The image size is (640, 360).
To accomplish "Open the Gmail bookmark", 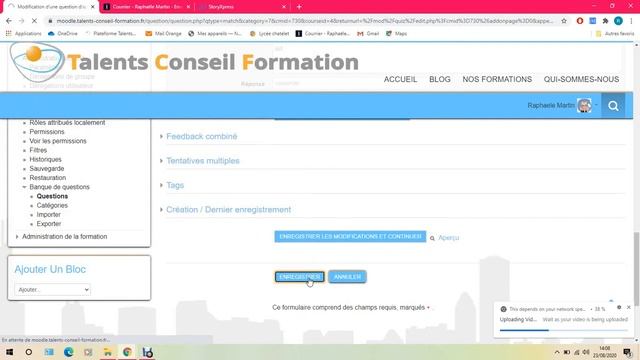I will coord(368,33).
